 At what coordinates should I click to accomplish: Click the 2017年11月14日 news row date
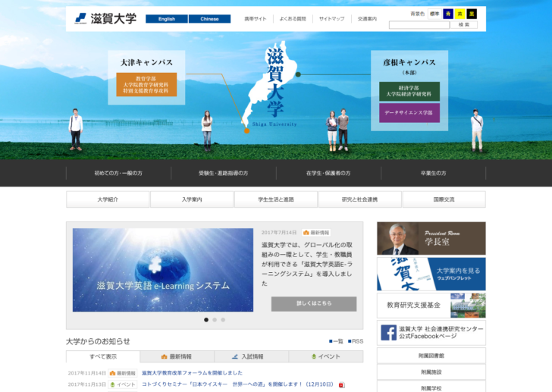87,373
